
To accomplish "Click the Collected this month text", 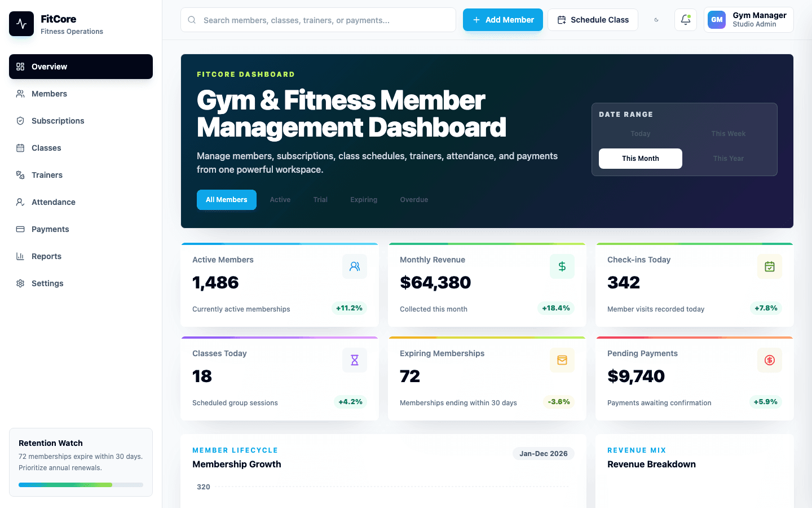I will pyautogui.click(x=434, y=309).
